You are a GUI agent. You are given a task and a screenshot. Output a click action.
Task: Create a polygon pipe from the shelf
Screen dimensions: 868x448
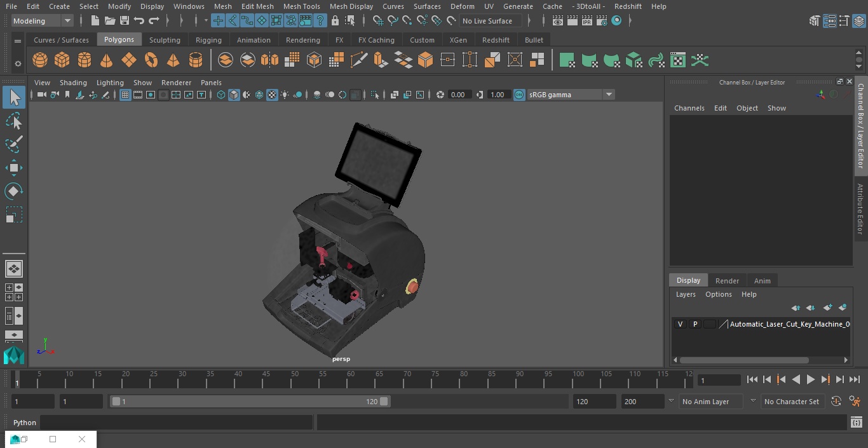tap(196, 60)
